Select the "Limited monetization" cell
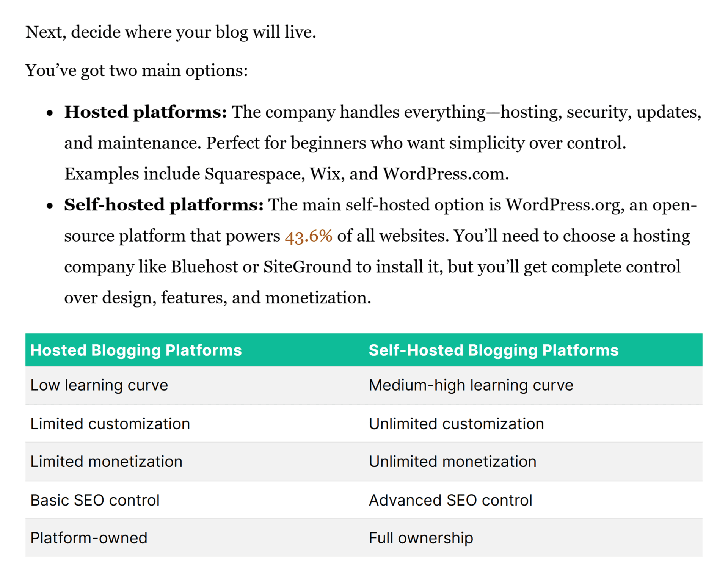Screen dimensions: 728x581 click(x=106, y=462)
